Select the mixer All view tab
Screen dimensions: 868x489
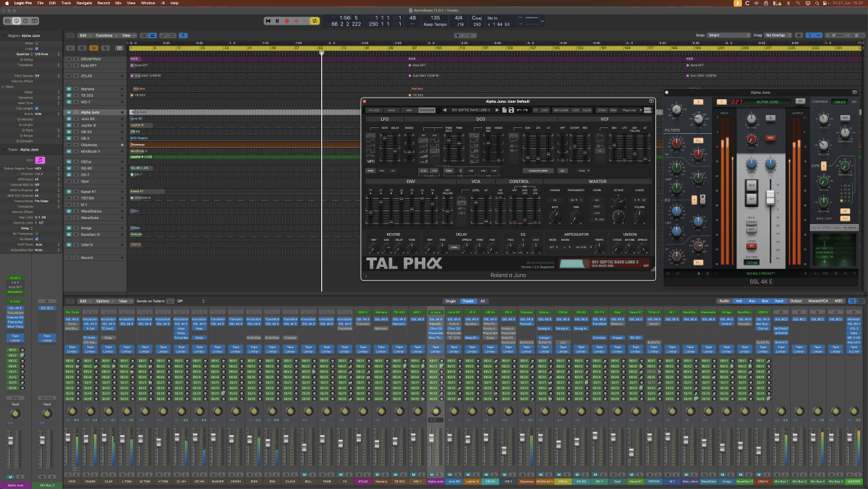click(x=482, y=301)
